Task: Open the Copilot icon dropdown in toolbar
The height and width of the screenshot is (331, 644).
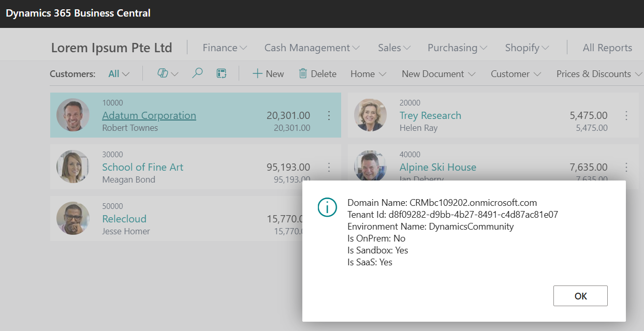Action: tap(168, 74)
